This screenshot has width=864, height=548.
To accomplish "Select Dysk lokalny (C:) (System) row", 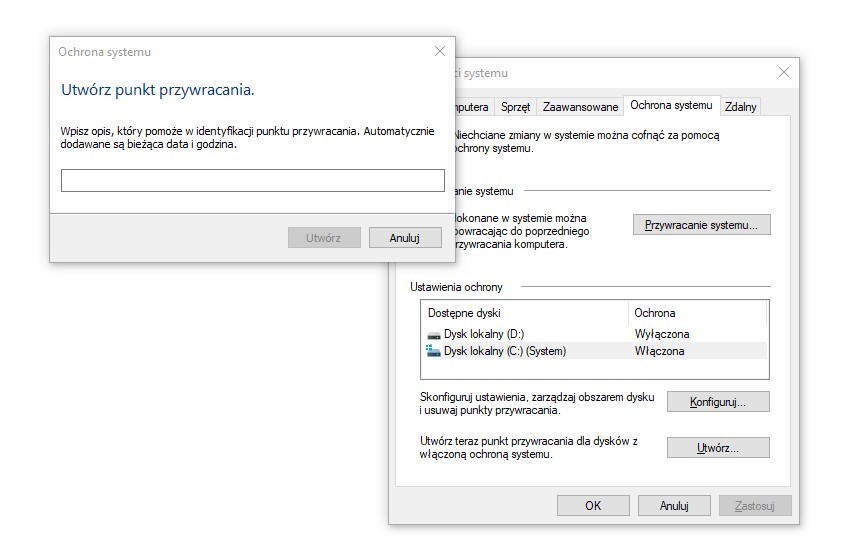I will point(595,351).
